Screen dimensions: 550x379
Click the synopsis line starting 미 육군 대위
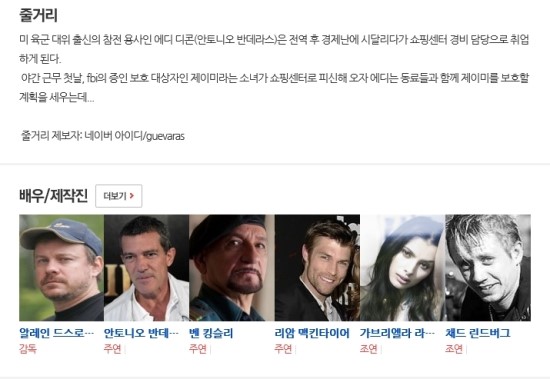[x=274, y=40]
